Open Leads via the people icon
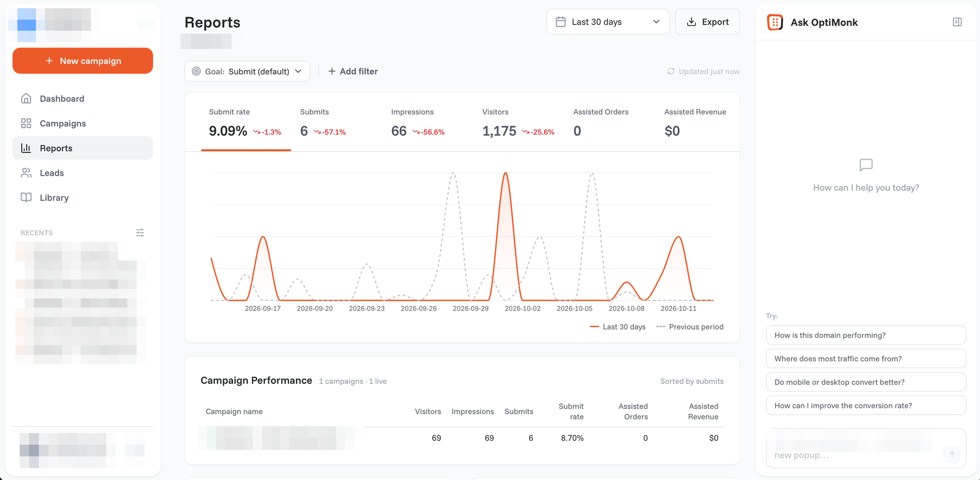The height and width of the screenshot is (480, 980). point(26,173)
